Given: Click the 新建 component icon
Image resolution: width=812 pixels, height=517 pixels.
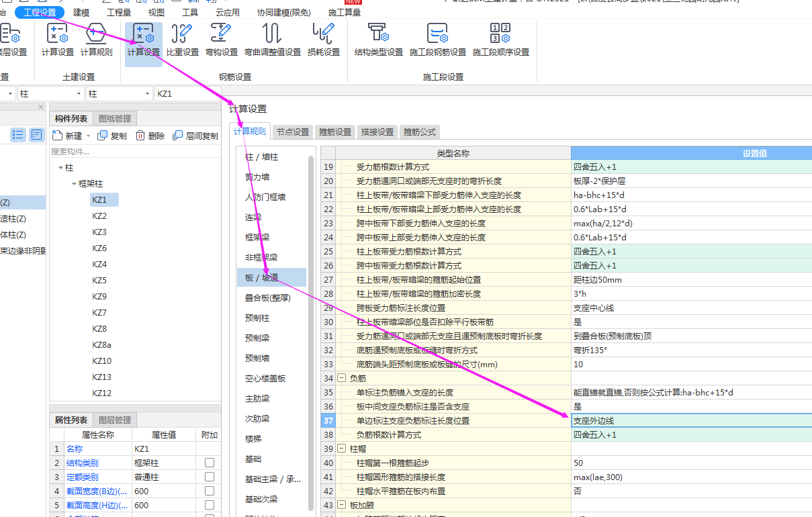Looking at the screenshot, I should (x=58, y=136).
